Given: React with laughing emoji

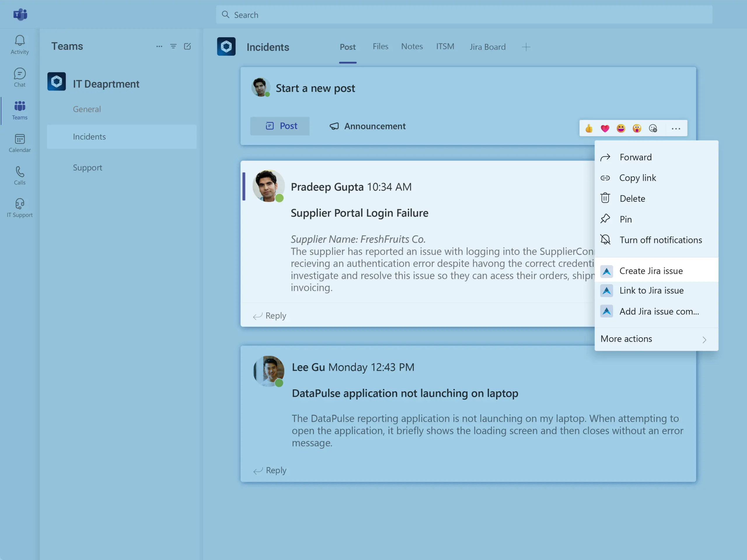Looking at the screenshot, I should [621, 128].
